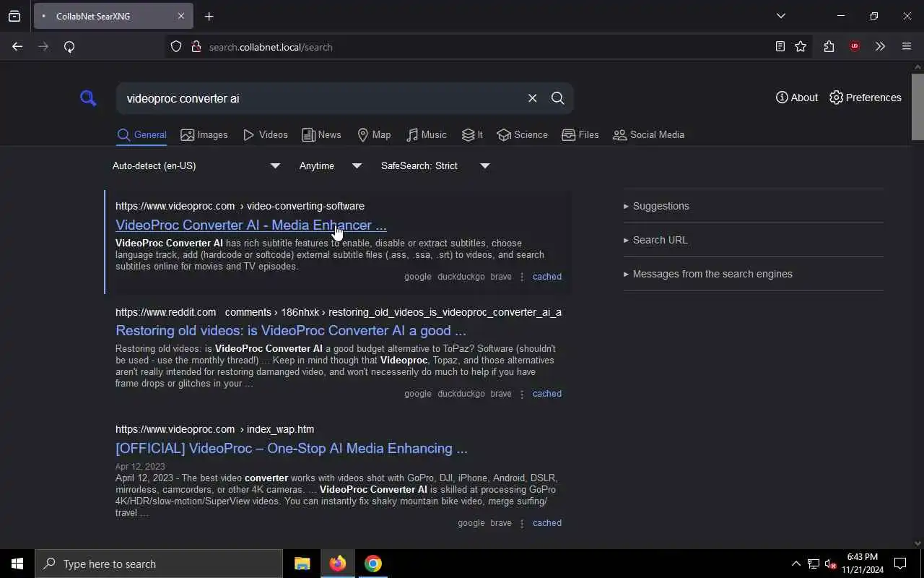The image size is (924, 578).
Task: Open more options dots on first result
Action: coord(522,277)
